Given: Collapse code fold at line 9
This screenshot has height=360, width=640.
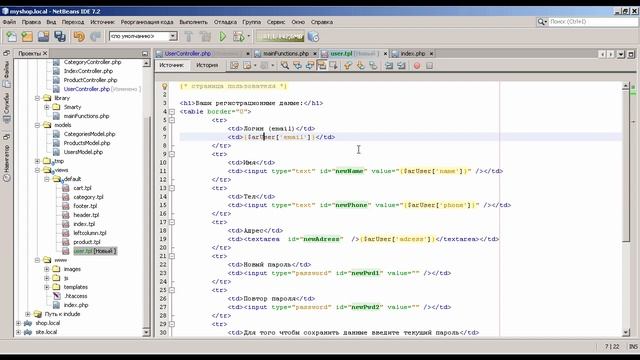Looking at the screenshot, I should pos(172,154).
